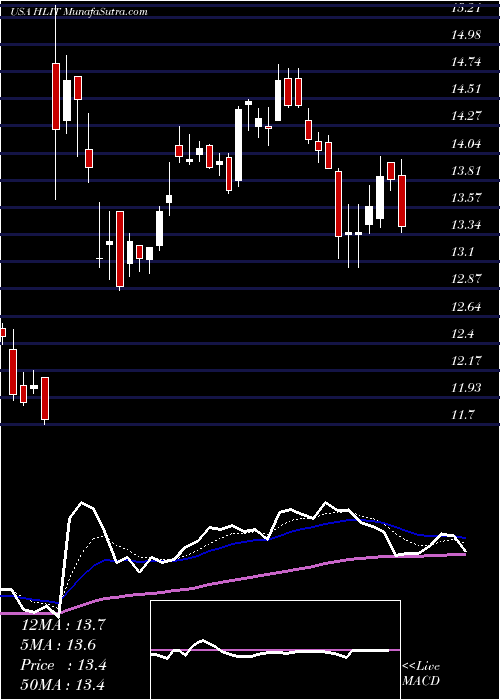Click the '5MA : 13.6' reading
This screenshot has width=500, height=700.
(x=58, y=645)
